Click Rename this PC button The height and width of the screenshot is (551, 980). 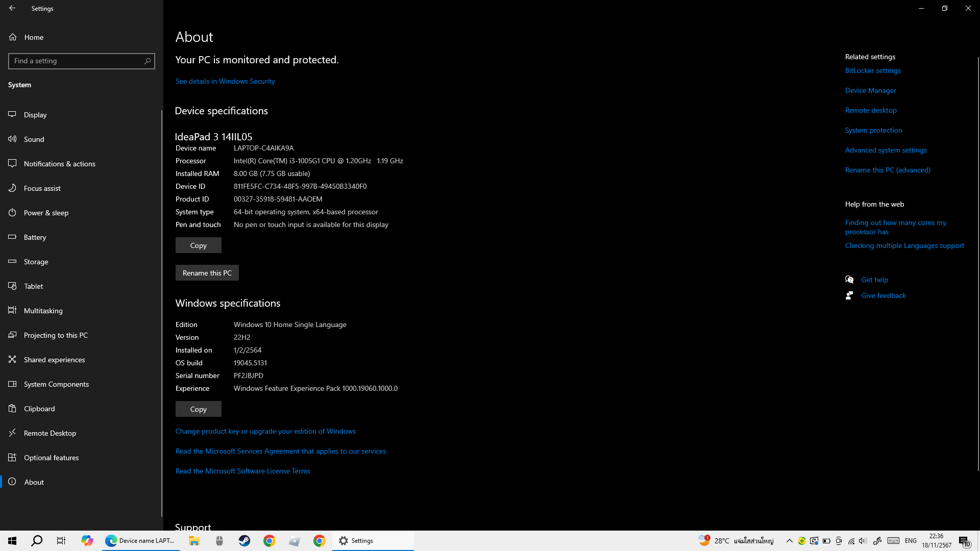pyautogui.click(x=207, y=273)
